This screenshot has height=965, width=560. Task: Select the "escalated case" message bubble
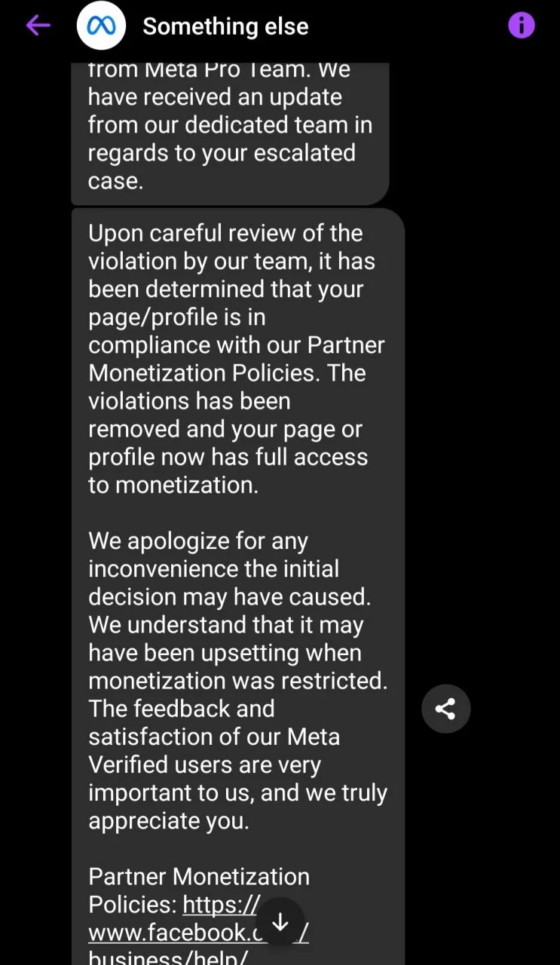pos(230,133)
